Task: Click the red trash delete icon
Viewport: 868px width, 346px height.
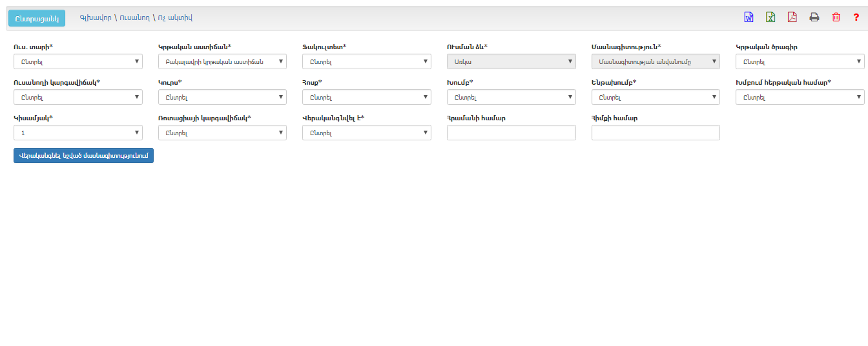Action: coord(836,17)
